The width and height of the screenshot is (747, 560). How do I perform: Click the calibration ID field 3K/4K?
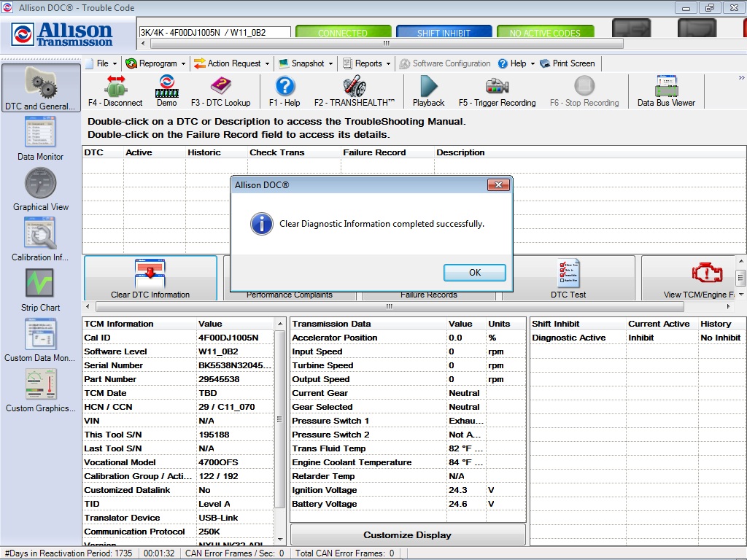click(x=214, y=32)
